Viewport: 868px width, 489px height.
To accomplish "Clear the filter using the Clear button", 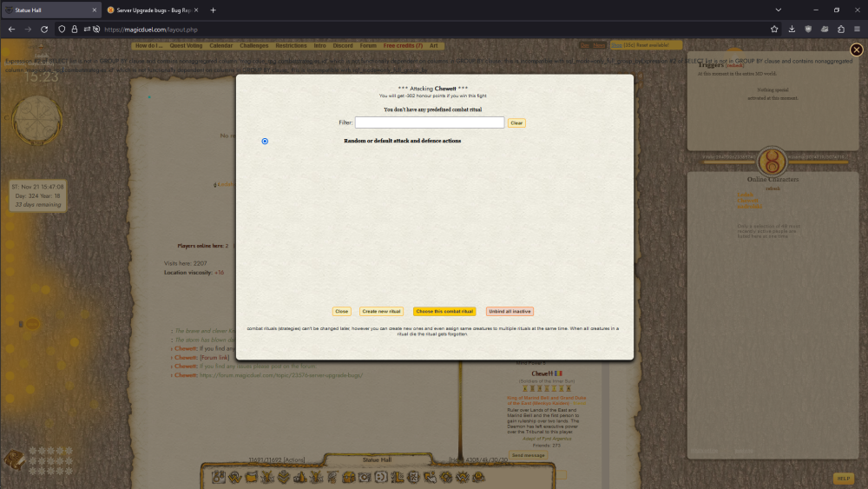I will pos(516,123).
